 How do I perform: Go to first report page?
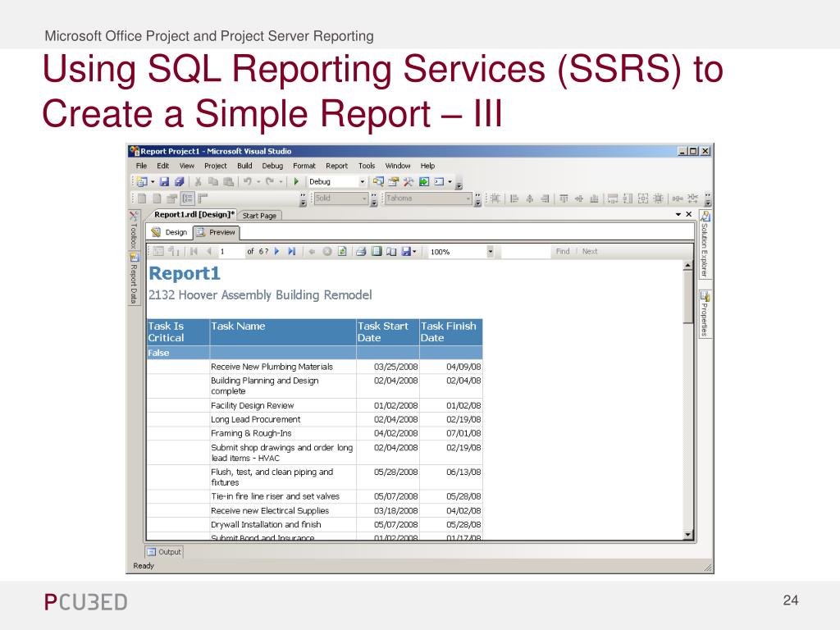pos(194,251)
